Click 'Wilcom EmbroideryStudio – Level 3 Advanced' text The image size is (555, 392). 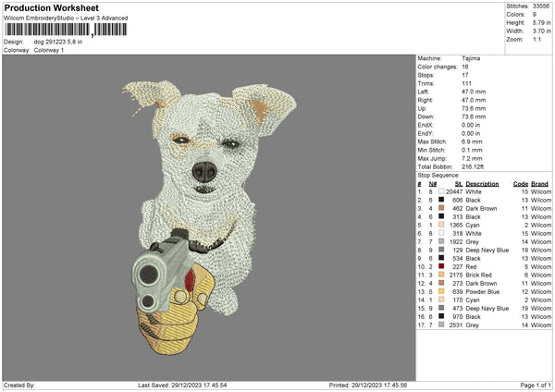[x=66, y=18]
